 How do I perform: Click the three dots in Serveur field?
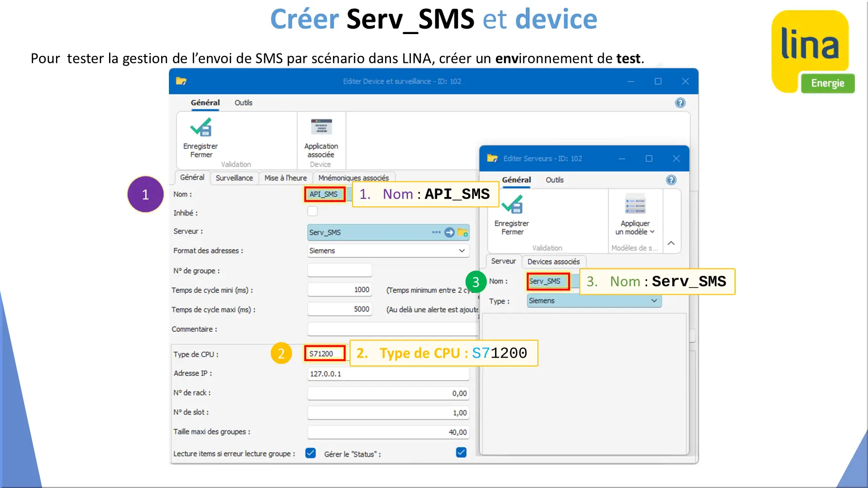click(x=436, y=233)
